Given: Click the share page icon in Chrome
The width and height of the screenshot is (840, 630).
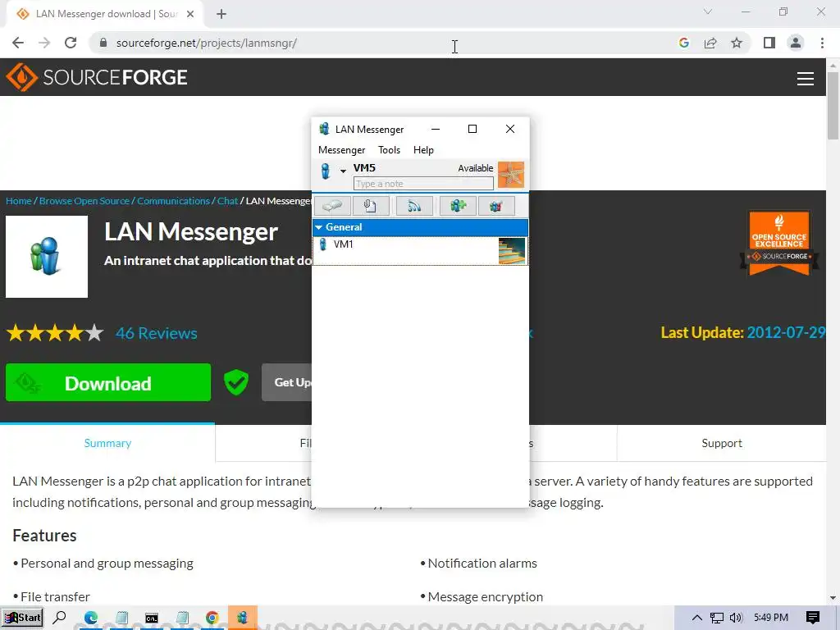Looking at the screenshot, I should pos(710,43).
